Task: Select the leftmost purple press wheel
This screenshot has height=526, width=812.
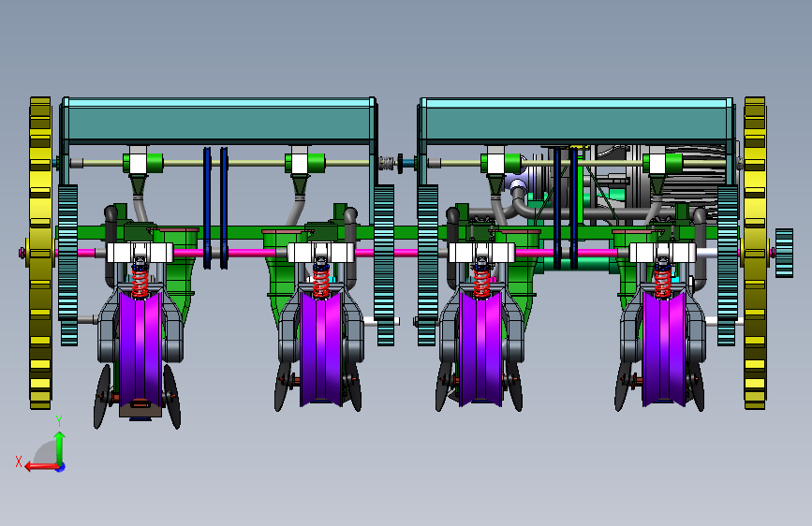Action: click(140, 349)
